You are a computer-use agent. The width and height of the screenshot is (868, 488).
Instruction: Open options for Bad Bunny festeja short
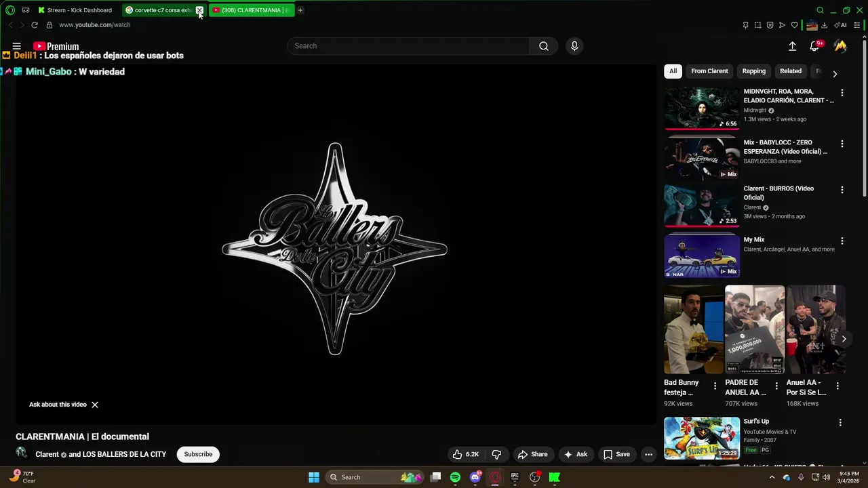715,386
